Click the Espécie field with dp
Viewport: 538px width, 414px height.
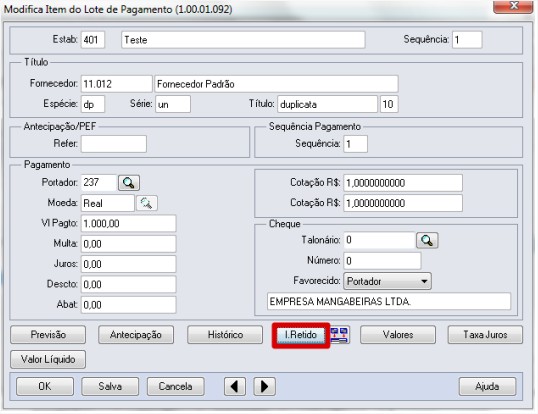pos(93,104)
